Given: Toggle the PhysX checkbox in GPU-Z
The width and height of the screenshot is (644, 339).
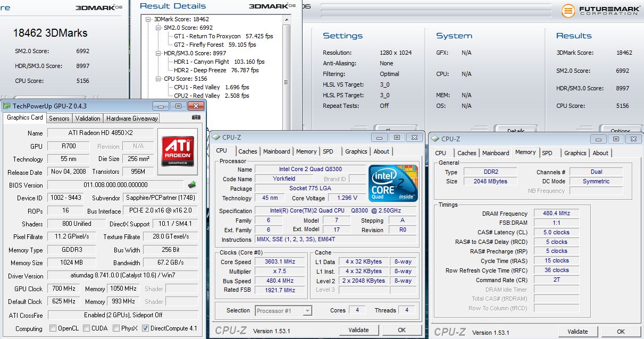Looking at the screenshot, I should 116,328.
